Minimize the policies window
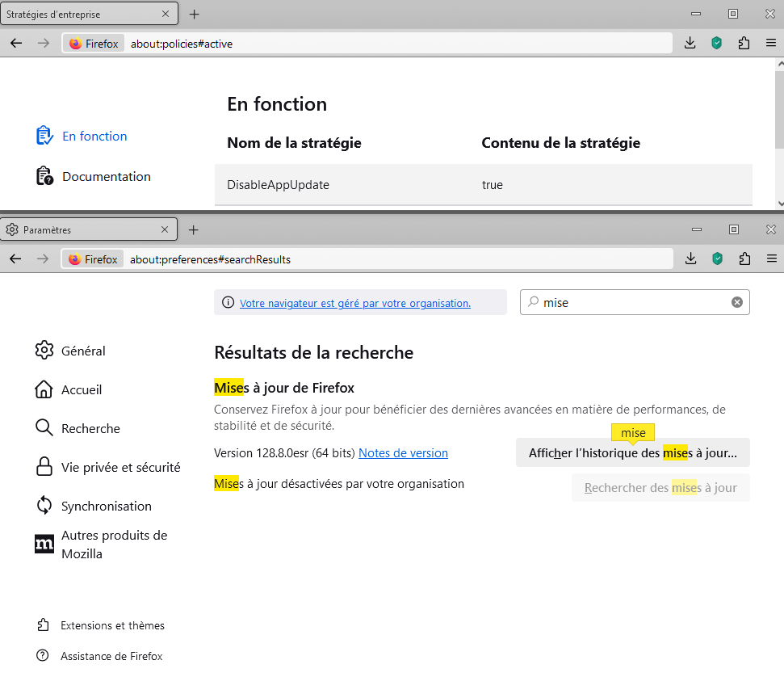Viewport: 784px width, 698px height. (x=696, y=14)
